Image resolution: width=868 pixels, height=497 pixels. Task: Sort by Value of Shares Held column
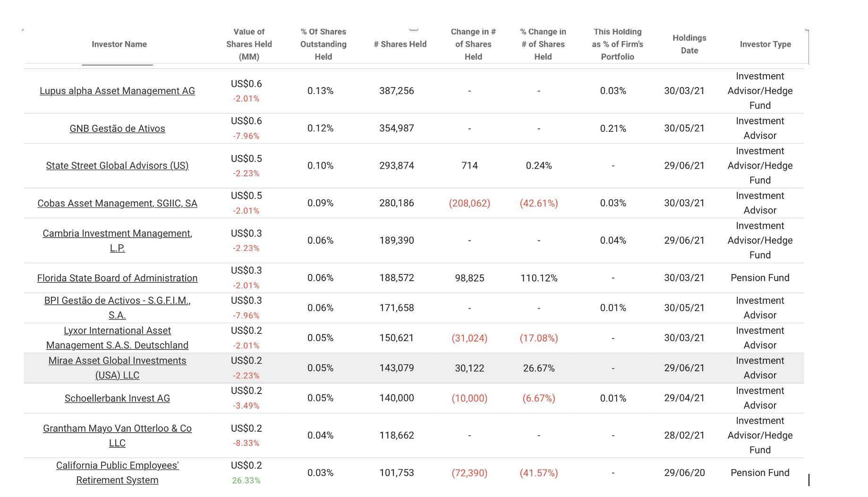249,44
